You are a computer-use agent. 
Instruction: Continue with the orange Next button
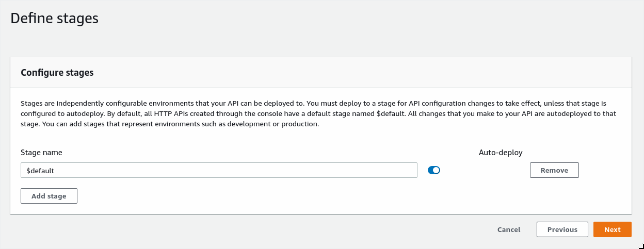[x=613, y=229]
